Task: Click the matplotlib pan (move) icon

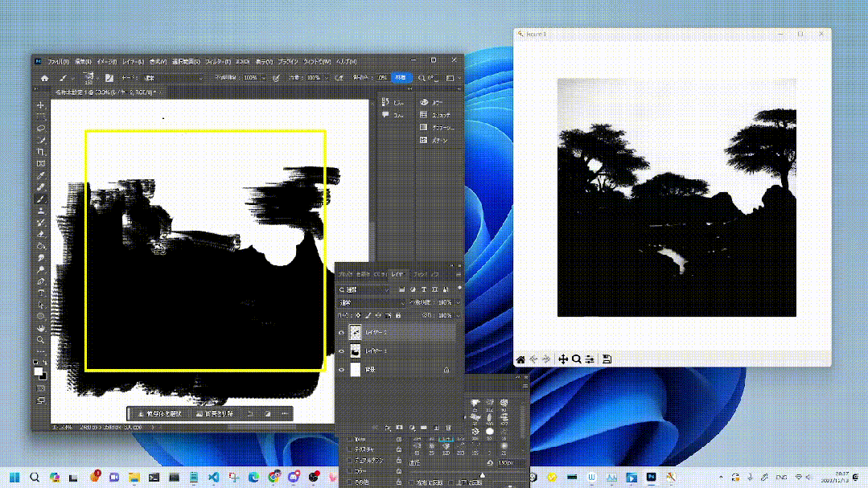Action: click(x=563, y=359)
